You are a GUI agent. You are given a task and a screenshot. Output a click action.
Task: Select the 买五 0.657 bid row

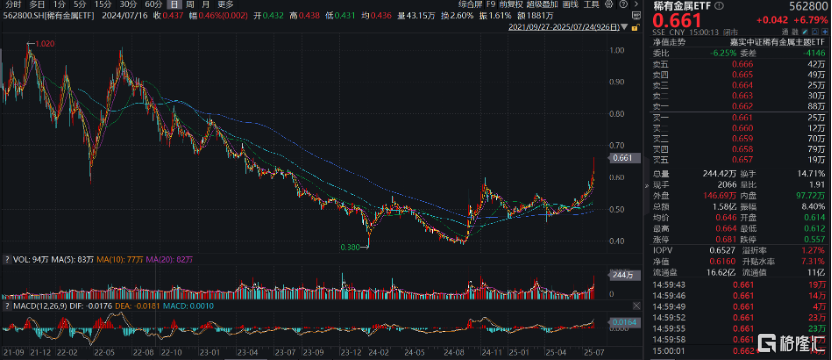[739, 159]
